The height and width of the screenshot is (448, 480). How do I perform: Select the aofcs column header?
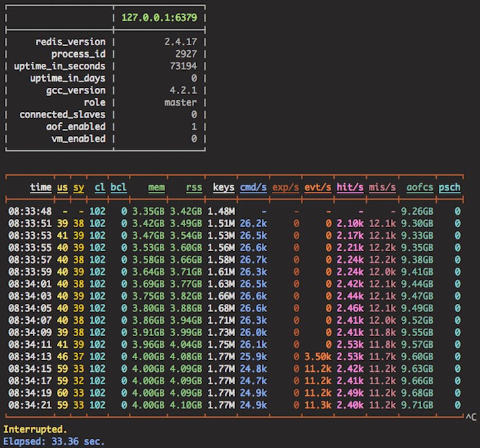coord(420,187)
